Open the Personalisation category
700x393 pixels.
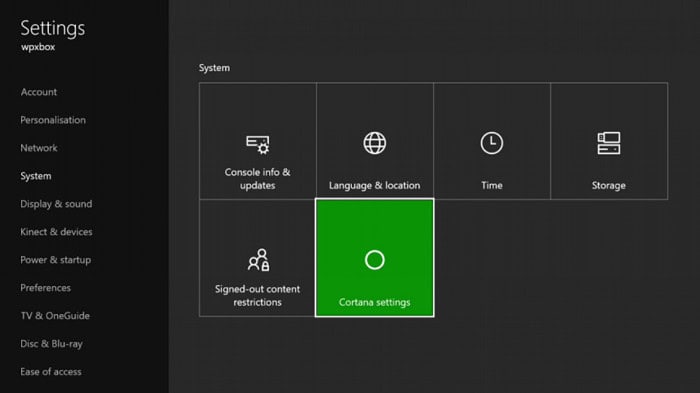[53, 120]
